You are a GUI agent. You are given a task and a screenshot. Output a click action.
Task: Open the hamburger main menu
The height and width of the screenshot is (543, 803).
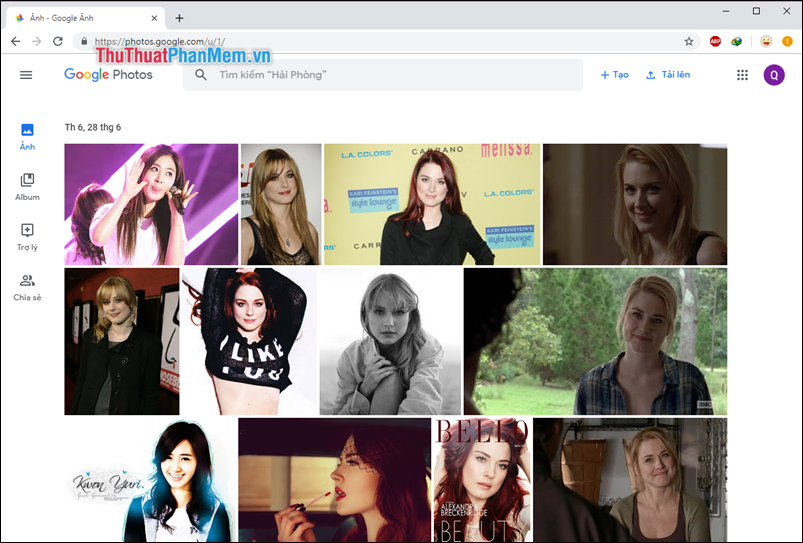coord(26,75)
